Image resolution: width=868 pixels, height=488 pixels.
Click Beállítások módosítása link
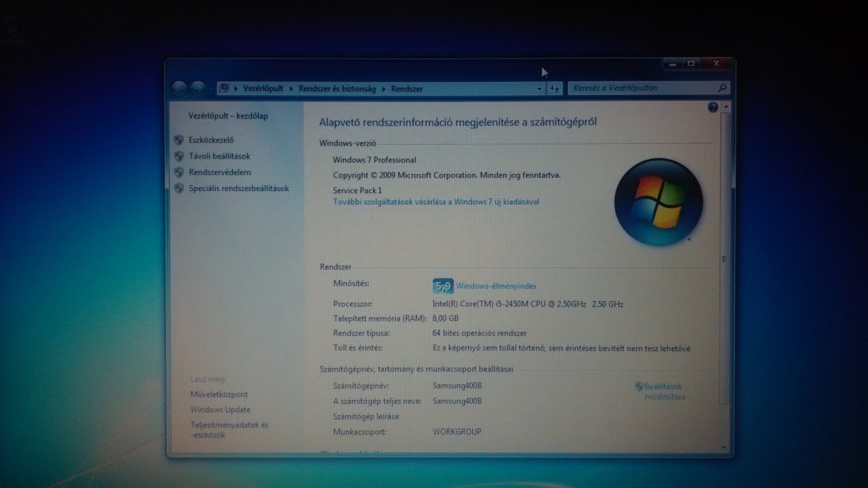[665, 391]
